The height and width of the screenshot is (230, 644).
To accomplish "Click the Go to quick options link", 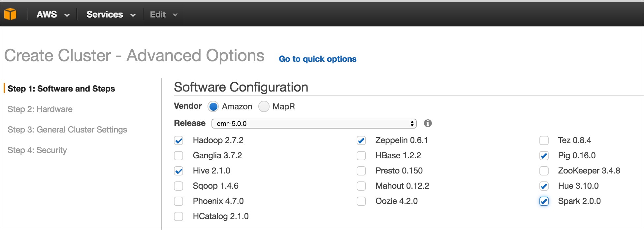I will click(318, 59).
